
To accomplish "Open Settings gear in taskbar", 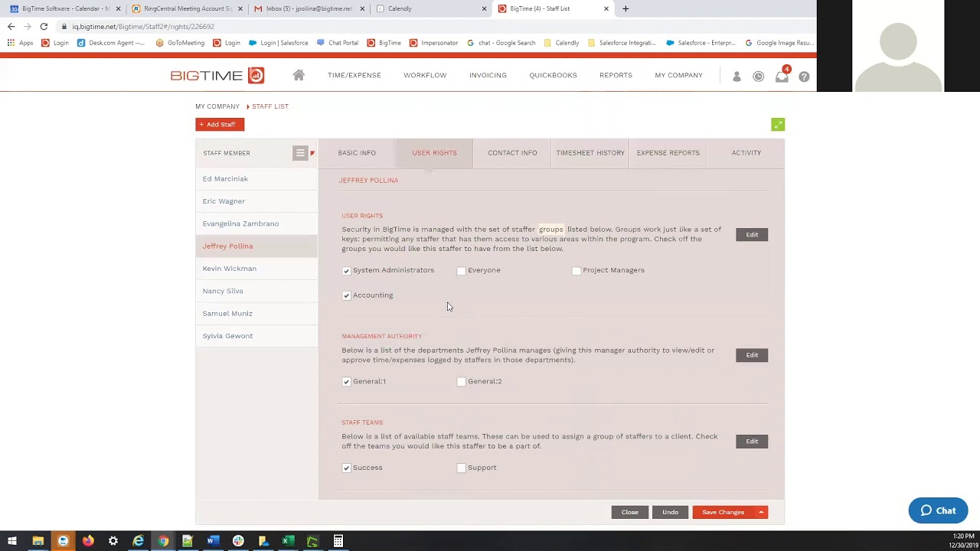I will (x=113, y=541).
